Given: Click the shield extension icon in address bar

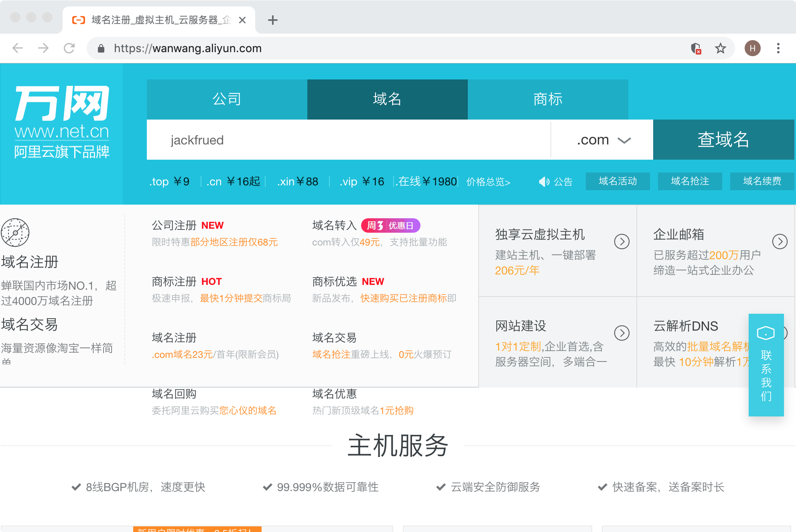Looking at the screenshot, I should click(x=696, y=49).
